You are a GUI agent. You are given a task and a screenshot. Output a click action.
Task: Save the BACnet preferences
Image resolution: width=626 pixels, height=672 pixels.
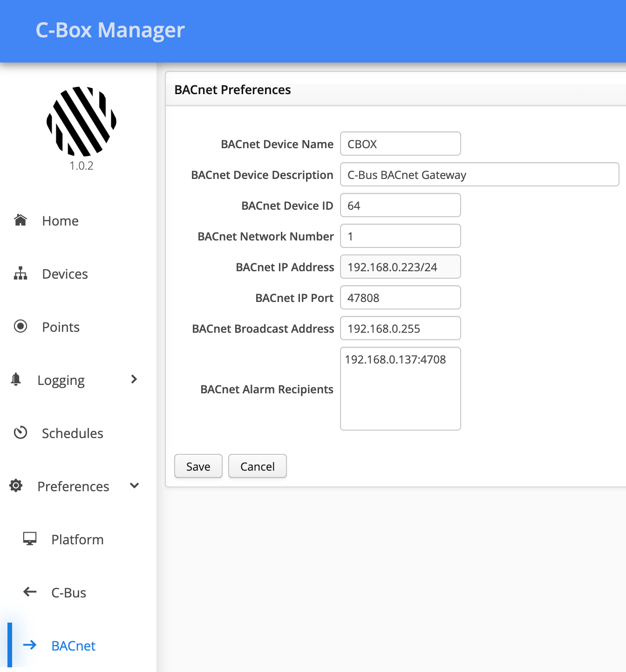(x=198, y=466)
